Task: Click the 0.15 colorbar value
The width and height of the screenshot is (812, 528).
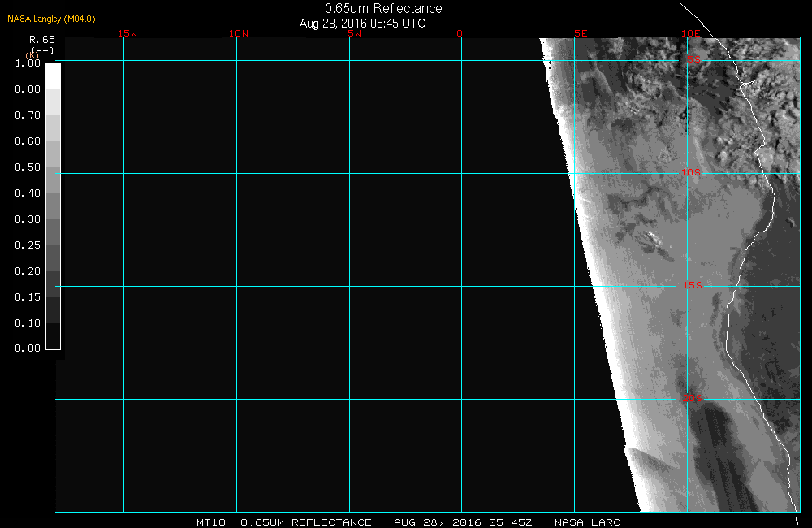Action: (28, 297)
